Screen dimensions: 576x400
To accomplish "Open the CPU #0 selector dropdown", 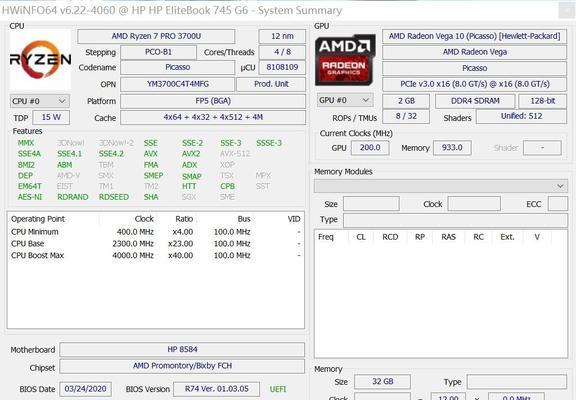I will 39,101.
